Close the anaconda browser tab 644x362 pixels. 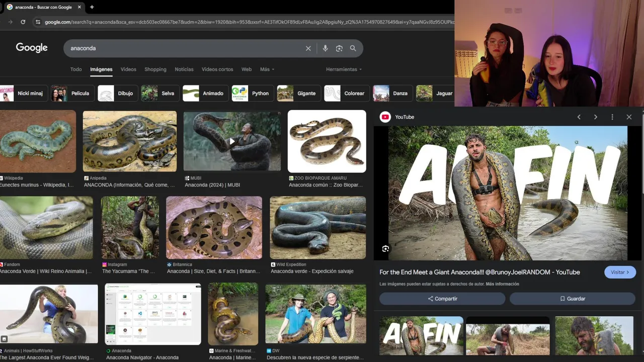pos(79,7)
